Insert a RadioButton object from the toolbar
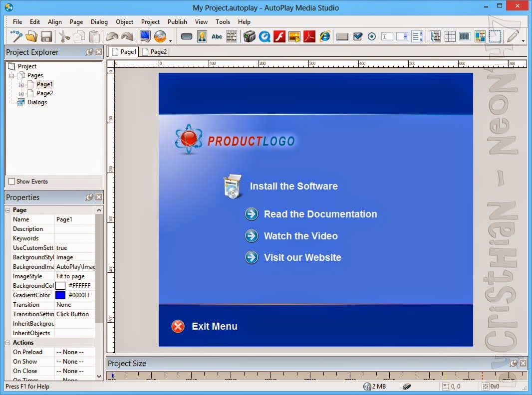 372,36
